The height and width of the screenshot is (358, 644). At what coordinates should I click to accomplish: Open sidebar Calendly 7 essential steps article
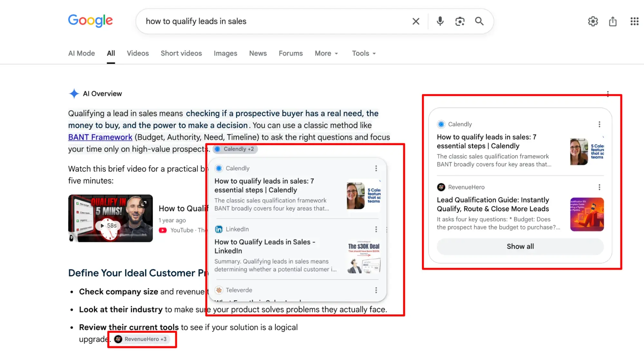(x=486, y=141)
